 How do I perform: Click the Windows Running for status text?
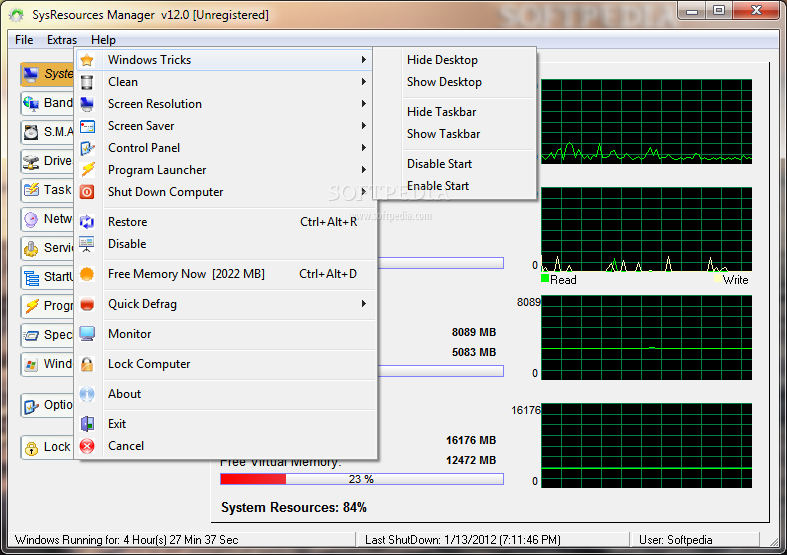pos(126,540)
